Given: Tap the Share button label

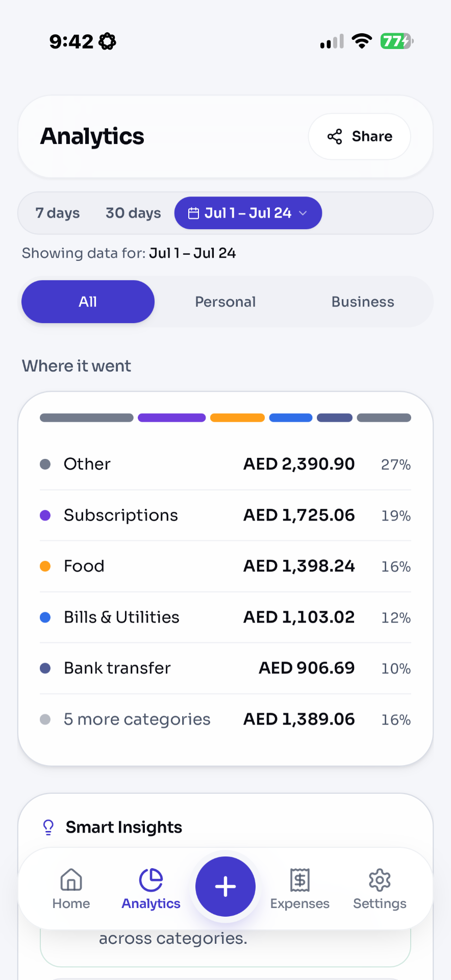Looking at the screenshot, I should 372,136.
